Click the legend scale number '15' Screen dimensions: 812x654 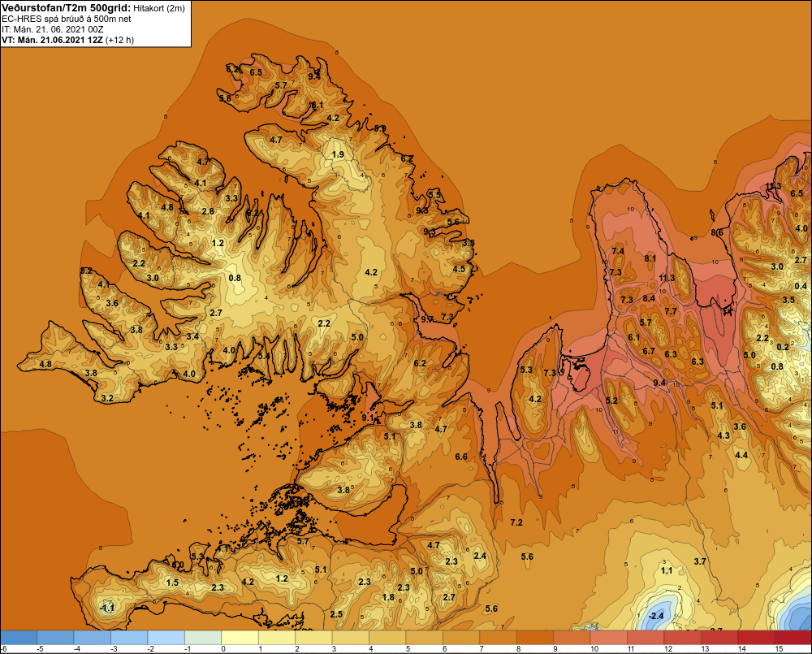point(779,649)
